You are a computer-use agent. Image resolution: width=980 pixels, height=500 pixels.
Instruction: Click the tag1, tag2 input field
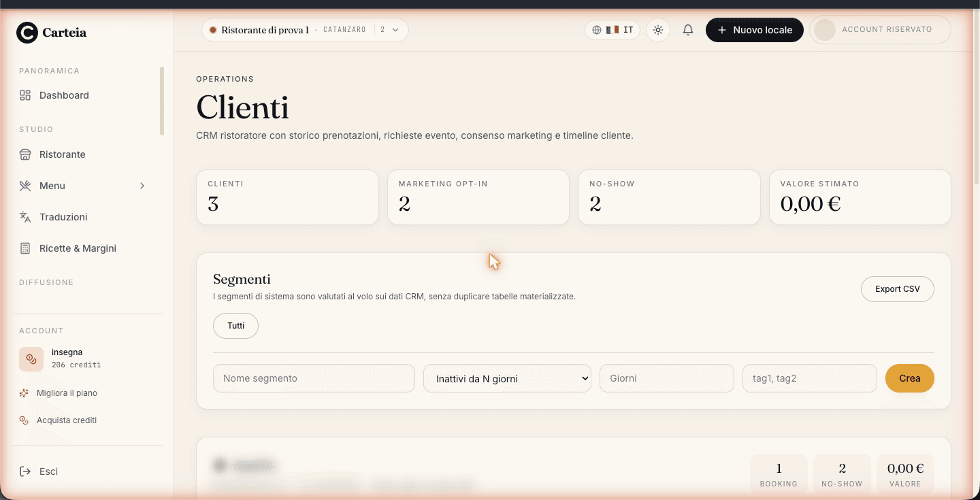[809, 378]
